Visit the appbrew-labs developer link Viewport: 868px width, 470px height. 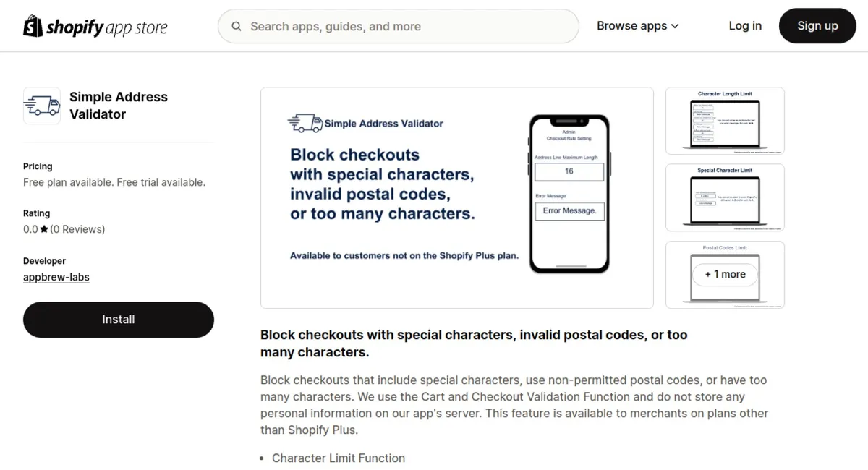56,277
